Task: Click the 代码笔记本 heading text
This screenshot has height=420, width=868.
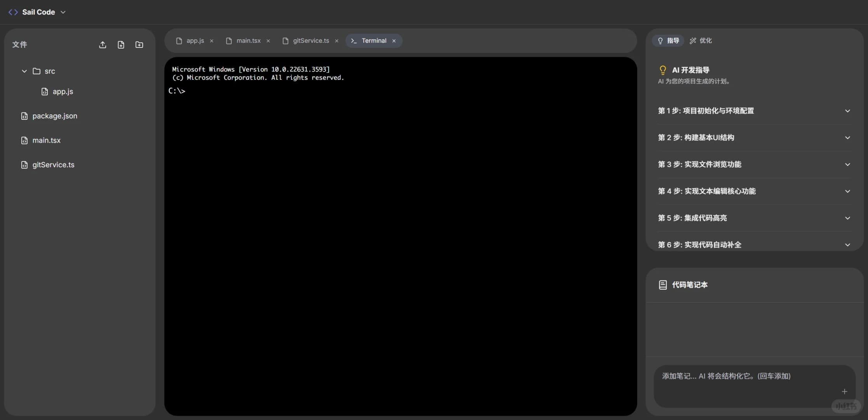Action: pos(690,285)
